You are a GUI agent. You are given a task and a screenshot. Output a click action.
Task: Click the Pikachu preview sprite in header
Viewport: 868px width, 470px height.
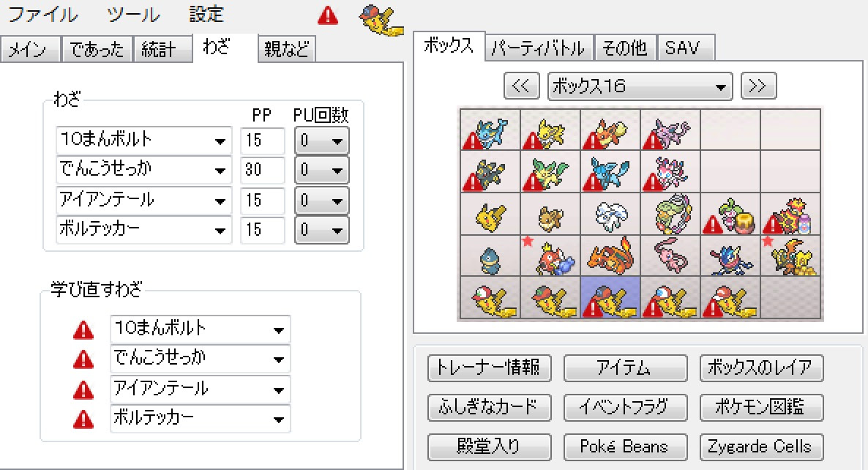[381, 19]
